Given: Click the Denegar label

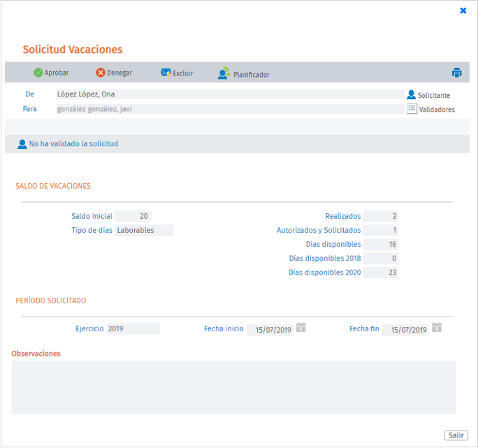Looking at the screenshot, I should (119, 73).
